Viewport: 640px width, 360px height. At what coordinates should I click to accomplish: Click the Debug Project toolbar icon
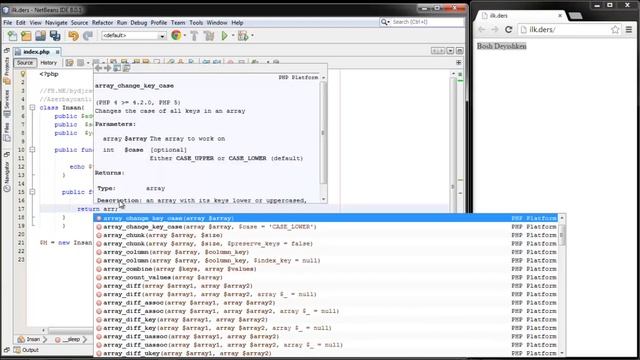pos(243,36)
